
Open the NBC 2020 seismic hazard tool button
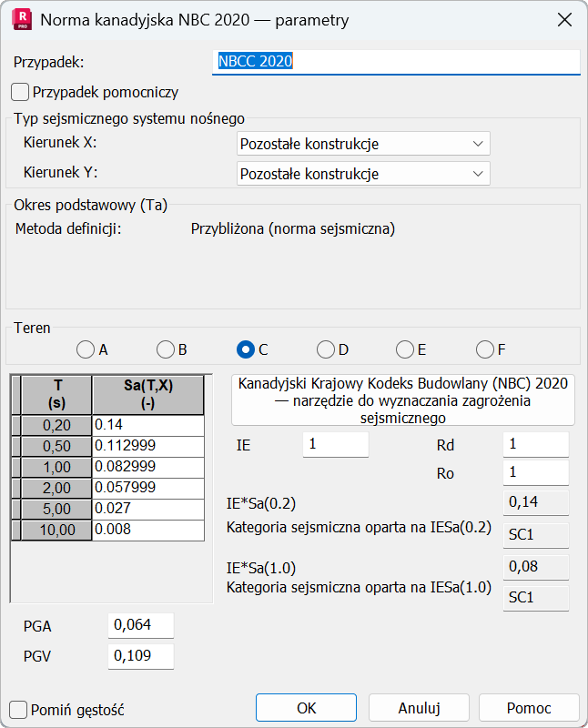402,400
